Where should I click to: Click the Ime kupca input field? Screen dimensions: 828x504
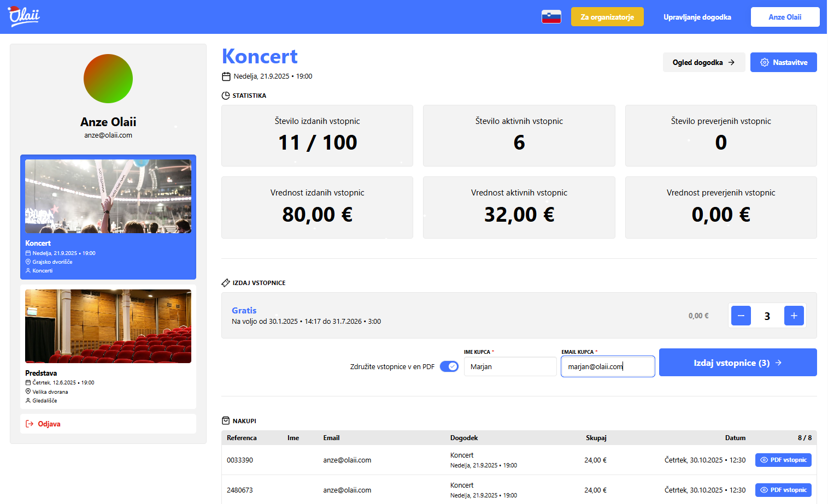point(509,366)
